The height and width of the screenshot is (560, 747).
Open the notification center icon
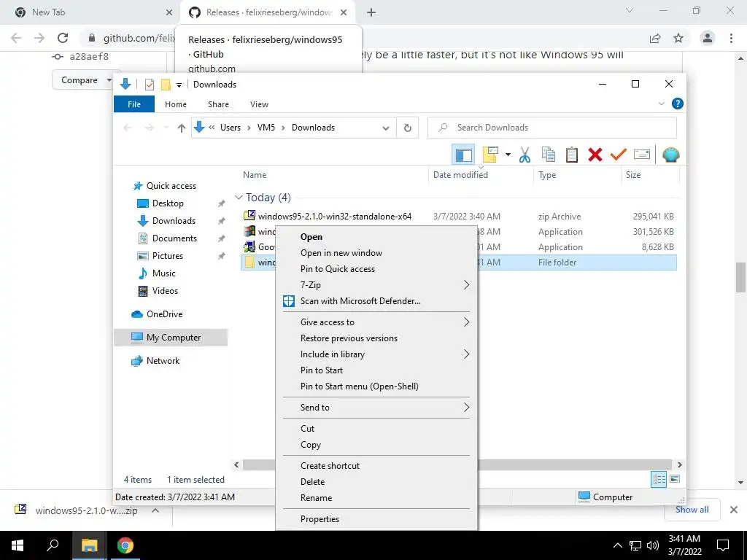(x=723, y=545)
